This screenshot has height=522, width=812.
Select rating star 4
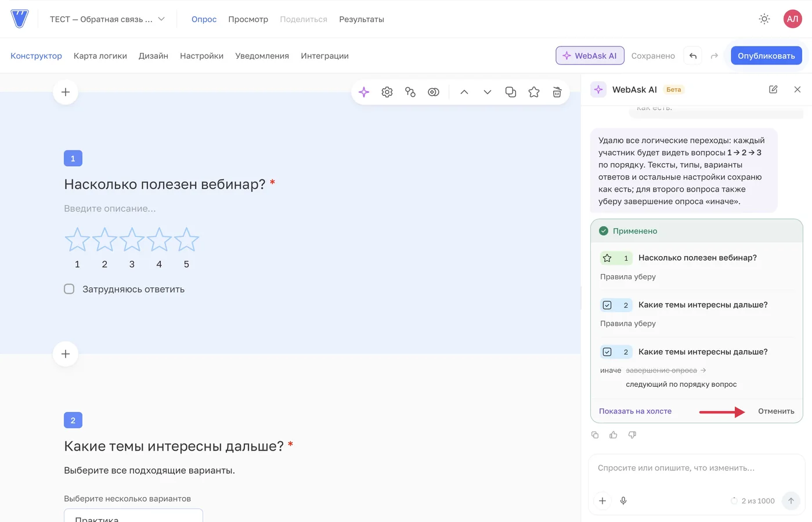pyautogui.click(x=159, y=240)
